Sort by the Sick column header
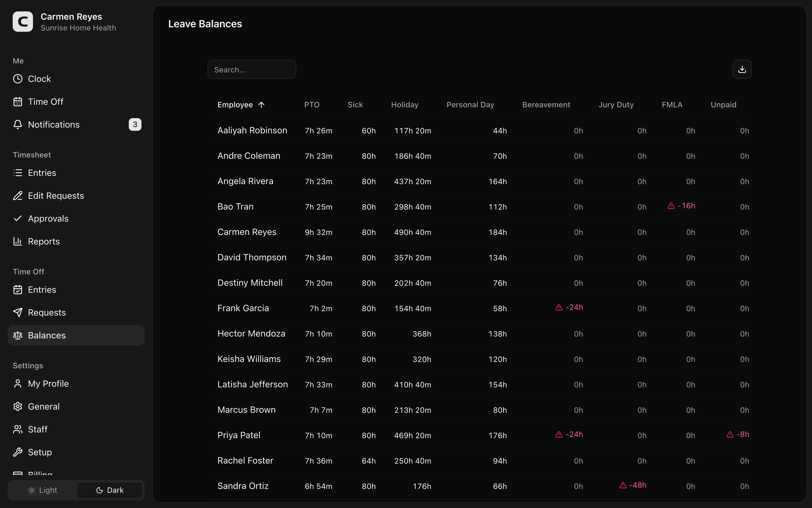The width and height of the screenshot is (812, 508). pos(355,105)
